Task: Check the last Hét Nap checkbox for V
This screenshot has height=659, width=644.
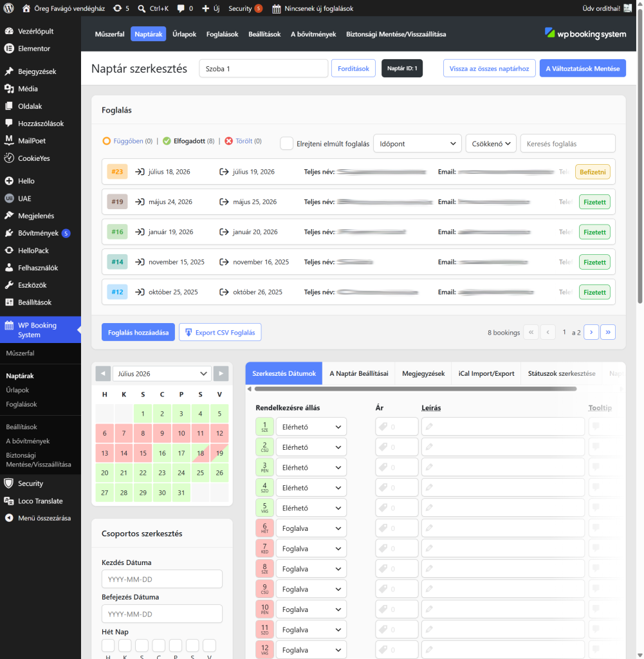Action: 209,645
